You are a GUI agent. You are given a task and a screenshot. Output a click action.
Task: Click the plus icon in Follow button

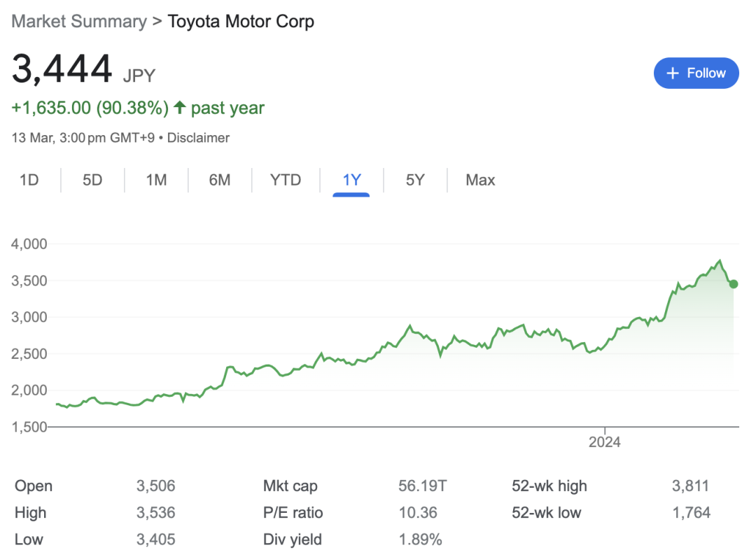point(673,73)
